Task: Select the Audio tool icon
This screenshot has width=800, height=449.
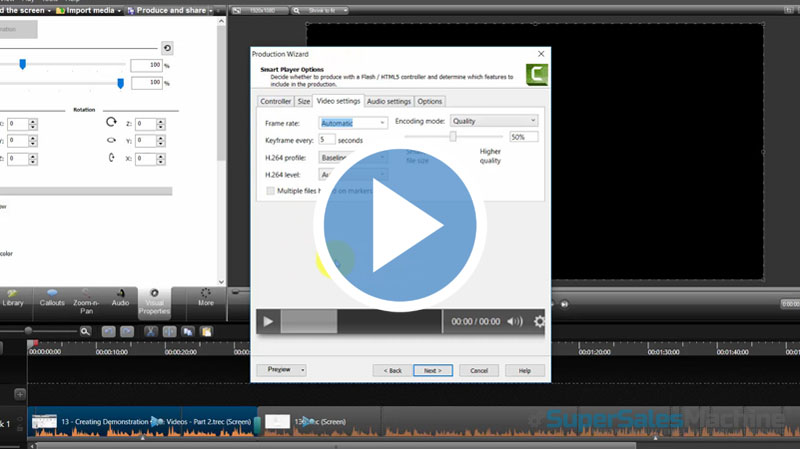Action: coord(120,297)
